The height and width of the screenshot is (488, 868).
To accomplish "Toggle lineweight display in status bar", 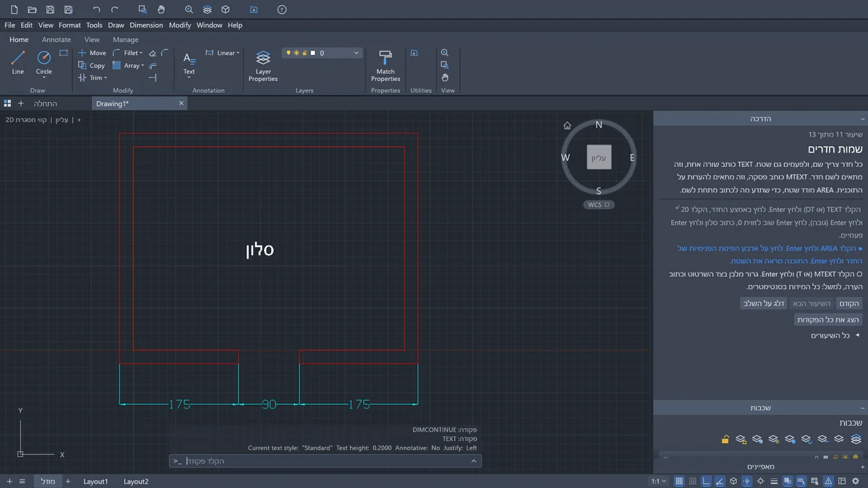I will [774, 481].
